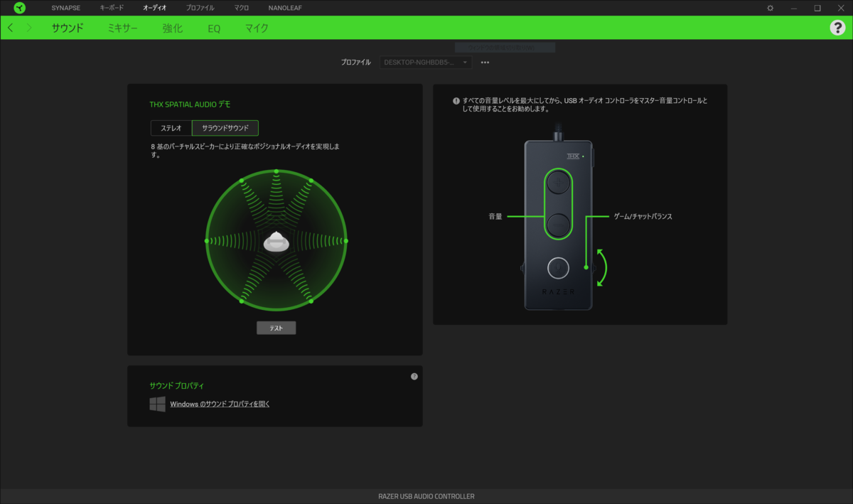Click the headset listener icon in the circle
Image resolution: width=853 pixels, height=504 pixels.
point(276,242)
